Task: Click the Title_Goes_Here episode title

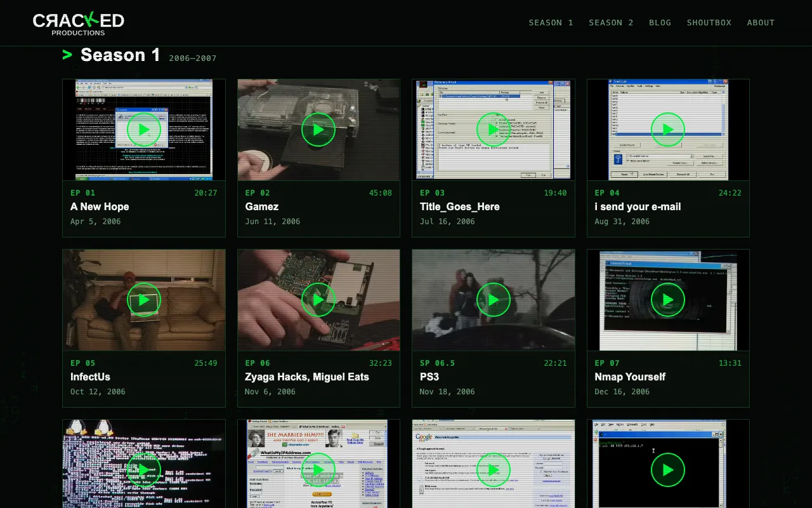Action: (460, 206)
